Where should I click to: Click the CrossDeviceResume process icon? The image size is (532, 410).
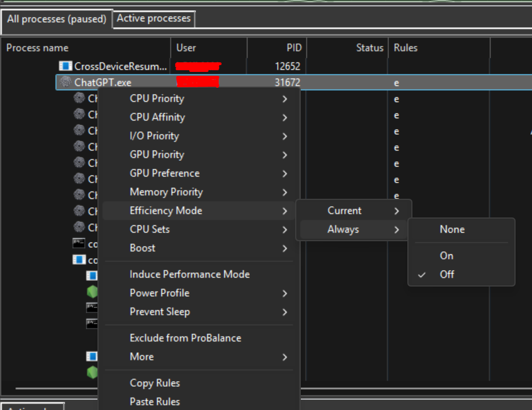tap(66, 66)
